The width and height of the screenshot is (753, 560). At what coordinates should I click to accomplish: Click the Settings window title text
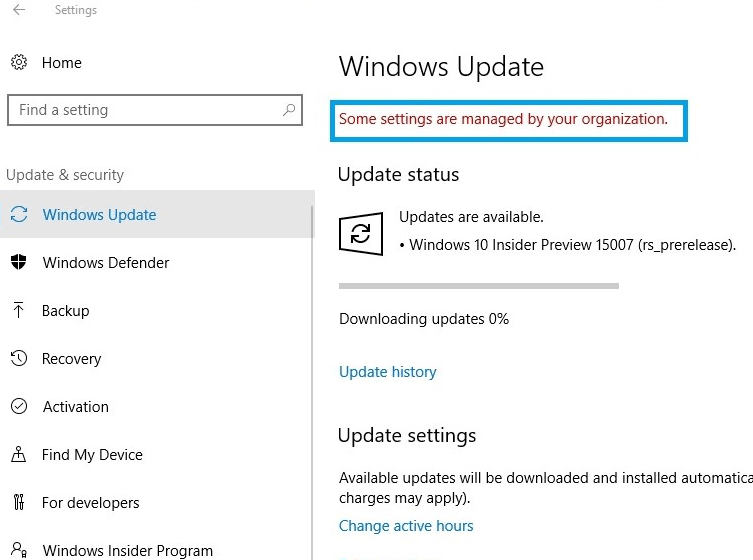pyautogui.click(x=76, y=11)
